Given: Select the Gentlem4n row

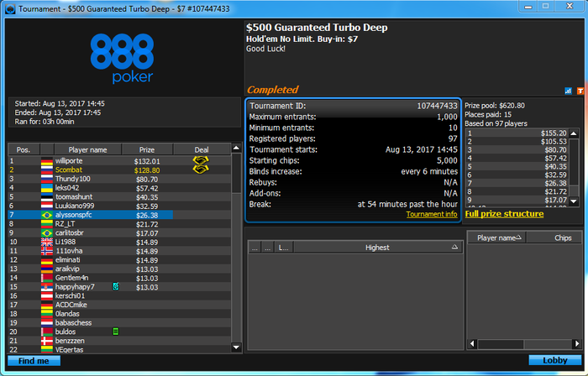Looking at the screenshot, I should click(x=119, y=278).
